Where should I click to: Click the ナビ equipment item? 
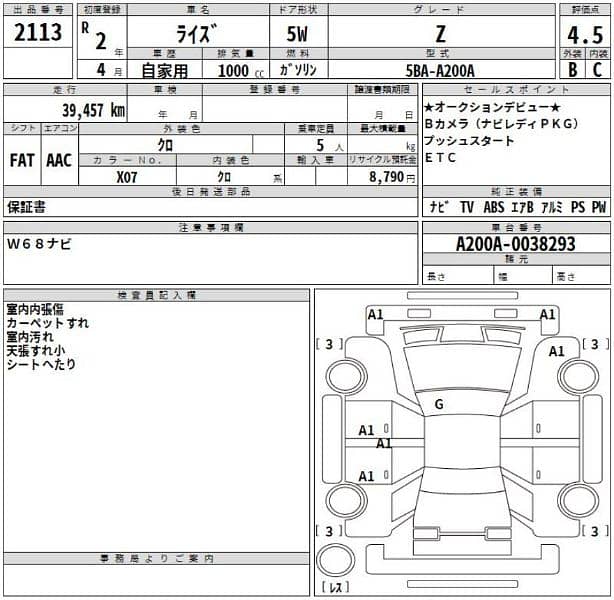point(439,207)
